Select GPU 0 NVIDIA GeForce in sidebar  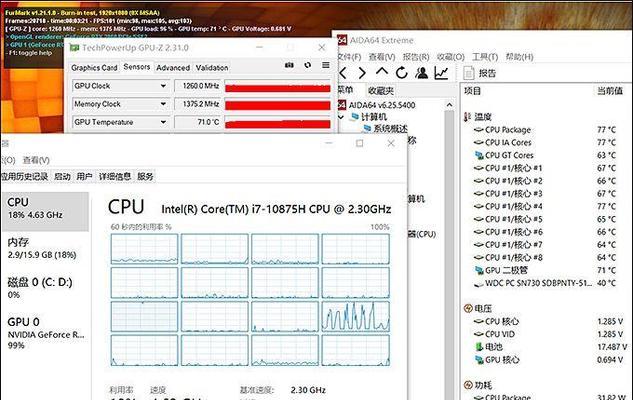coord(45,333)
